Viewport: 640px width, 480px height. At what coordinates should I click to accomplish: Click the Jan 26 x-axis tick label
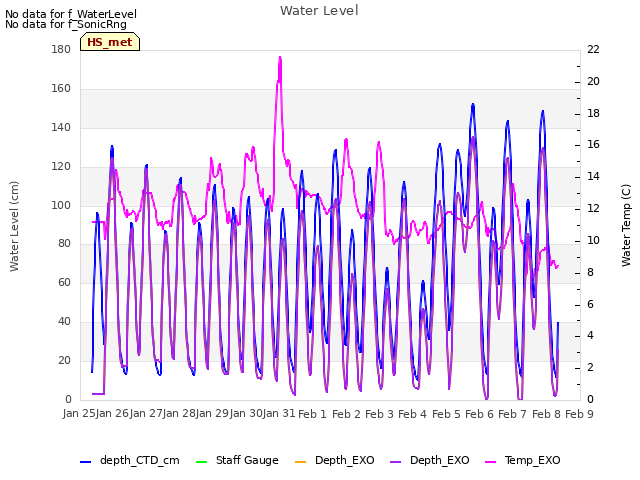[x=112, y=414]
